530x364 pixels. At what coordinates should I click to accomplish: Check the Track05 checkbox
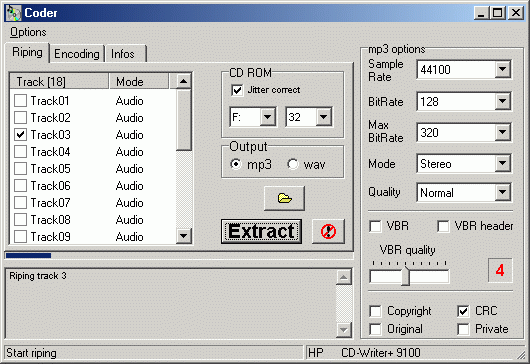coord(21,168)
